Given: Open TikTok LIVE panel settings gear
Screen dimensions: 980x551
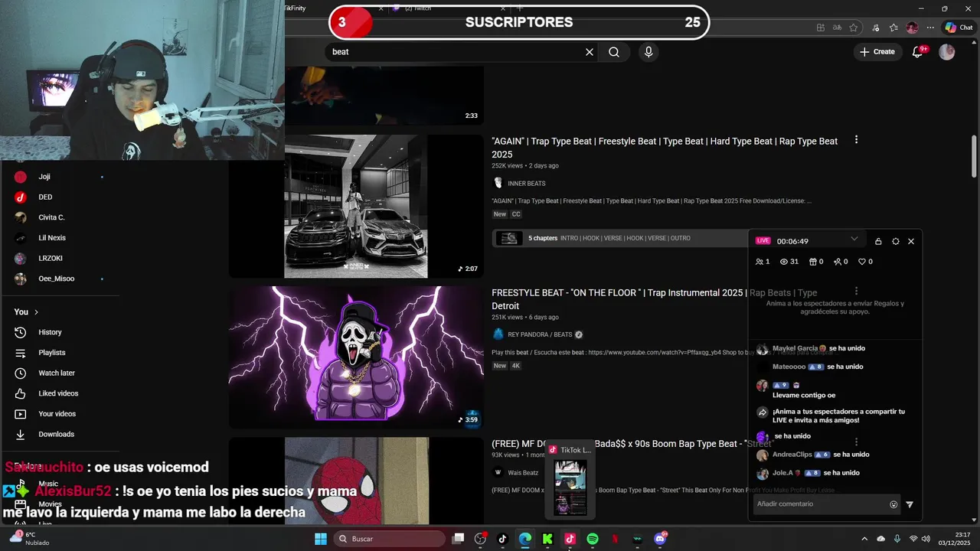Looking at the screenshot, I should pyautogui.click(x=896, y=241).
